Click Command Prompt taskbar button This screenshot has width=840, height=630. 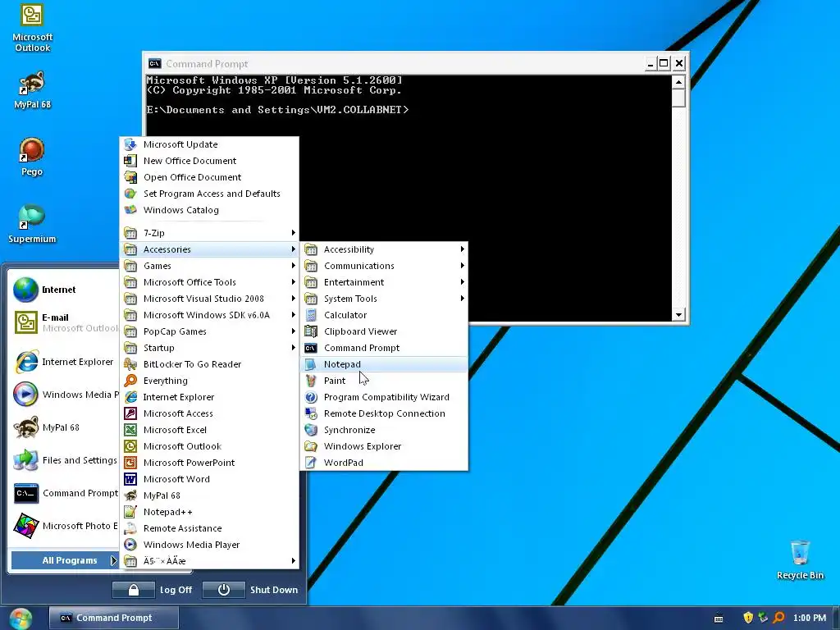tap(113, 618)
